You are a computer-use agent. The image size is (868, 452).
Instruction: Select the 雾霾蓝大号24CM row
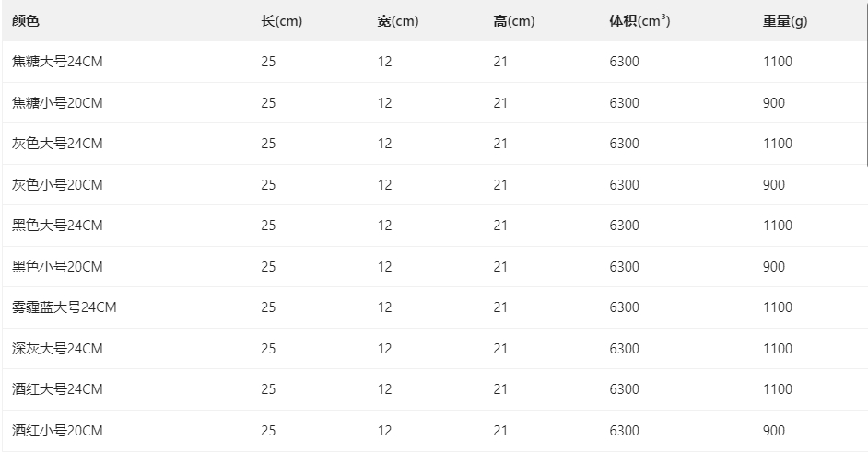click(434, 307)
